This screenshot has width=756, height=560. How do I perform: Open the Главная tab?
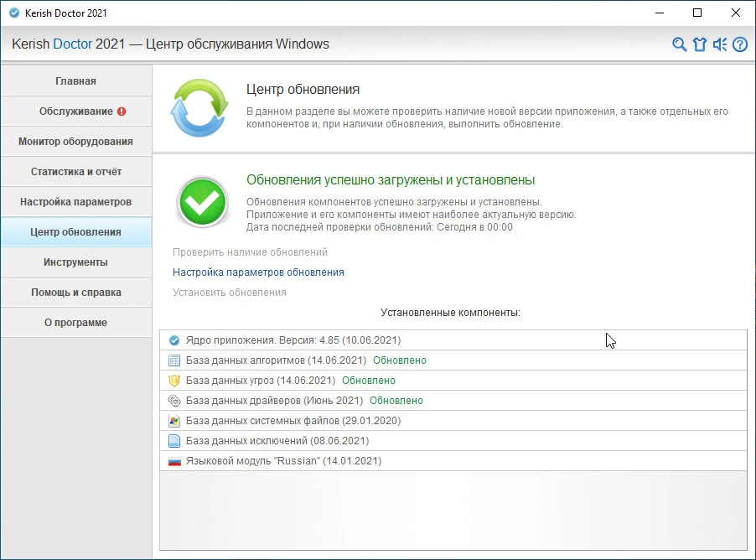pyautogui.click(x=76, y=80)
